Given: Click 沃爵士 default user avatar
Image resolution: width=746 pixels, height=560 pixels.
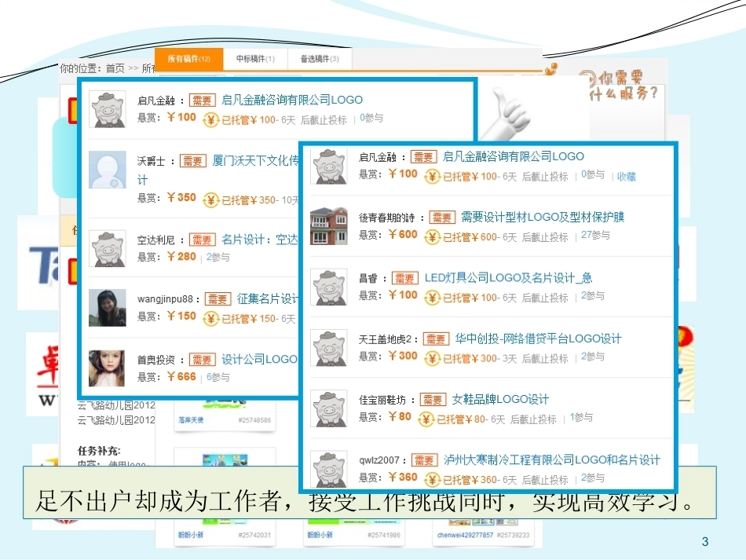Looking at the screenshot, I should point(108,170).
